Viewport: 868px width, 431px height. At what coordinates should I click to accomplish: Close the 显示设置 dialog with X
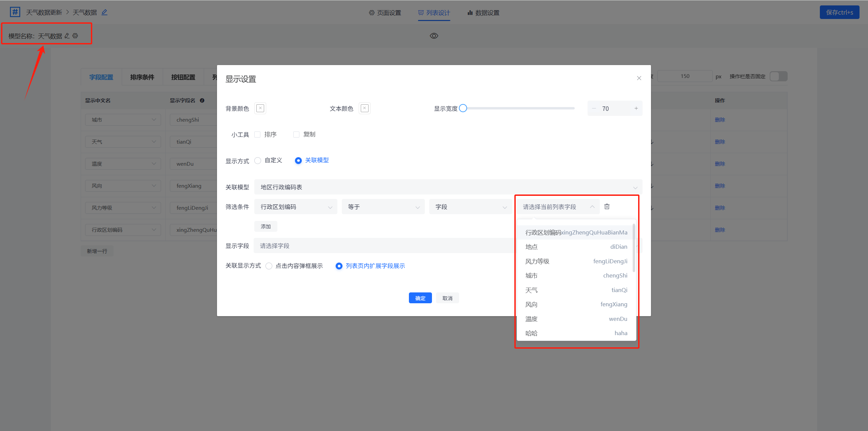coord(639,78)
